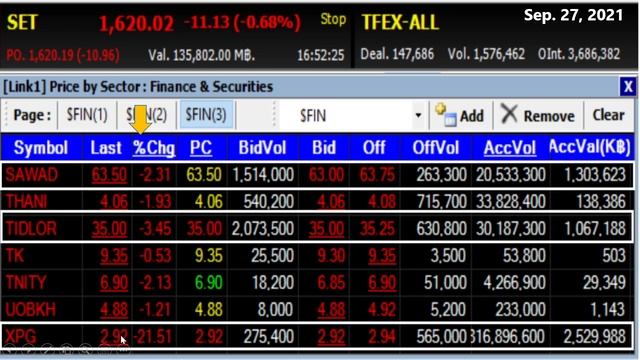
Task: Click TK offer price 9.35
Action: (382, 256)
